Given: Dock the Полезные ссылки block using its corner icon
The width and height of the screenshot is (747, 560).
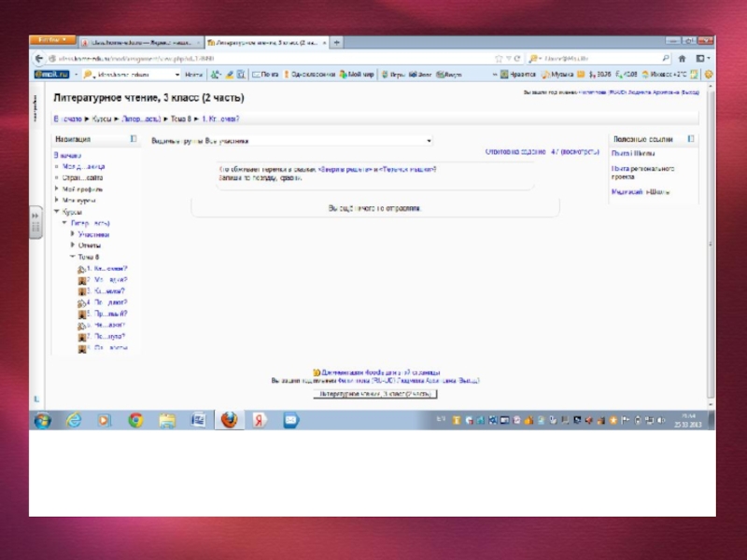Looking at the screenshot, I should [691, 138].
